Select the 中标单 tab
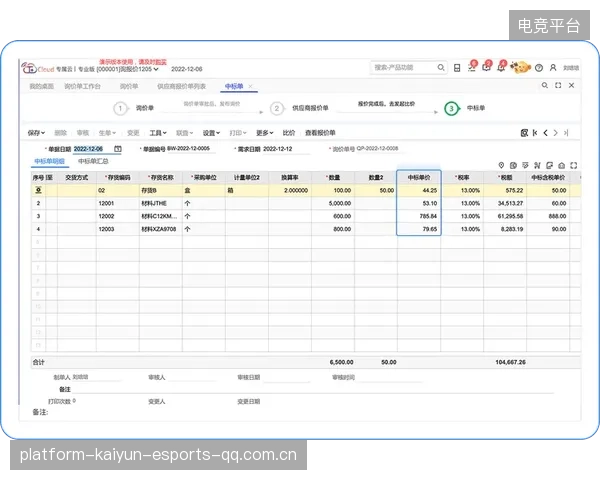The height and width of the screenshot is (480, 600). point(234,86)
